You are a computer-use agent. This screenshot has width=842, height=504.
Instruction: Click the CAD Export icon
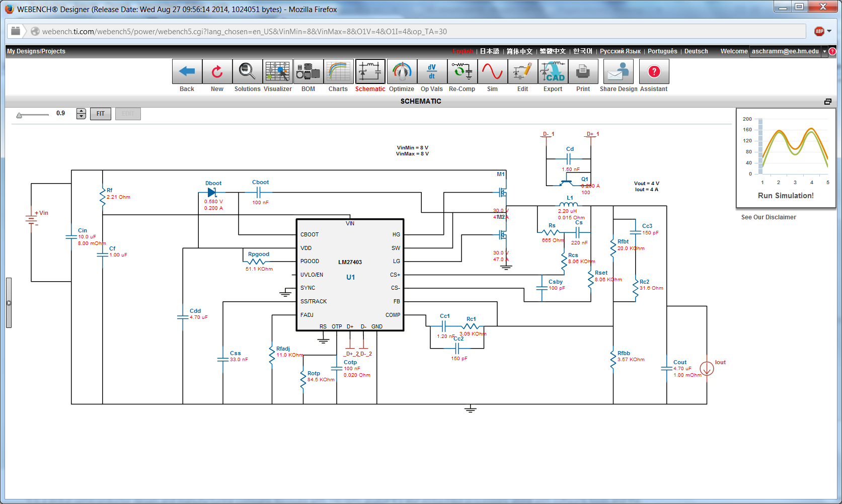pos(553,71)
